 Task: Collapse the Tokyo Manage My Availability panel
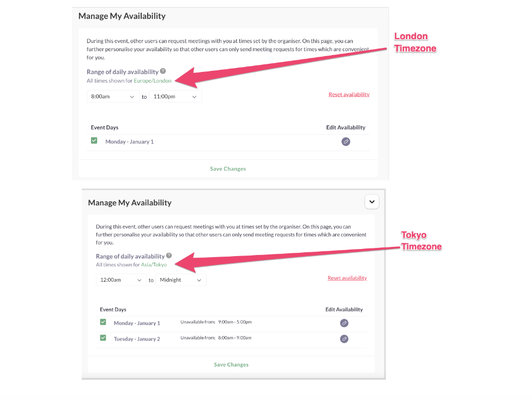pos(372,202)
